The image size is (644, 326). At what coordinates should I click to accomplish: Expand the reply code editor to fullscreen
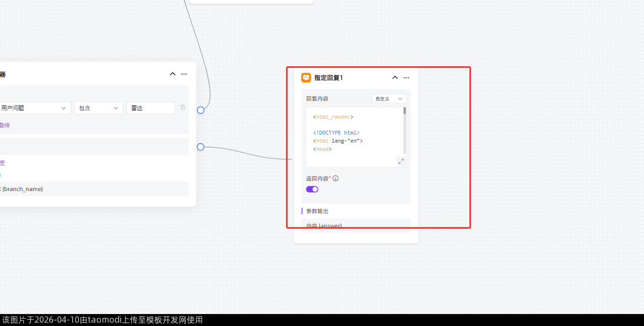(x=401, y=161)
